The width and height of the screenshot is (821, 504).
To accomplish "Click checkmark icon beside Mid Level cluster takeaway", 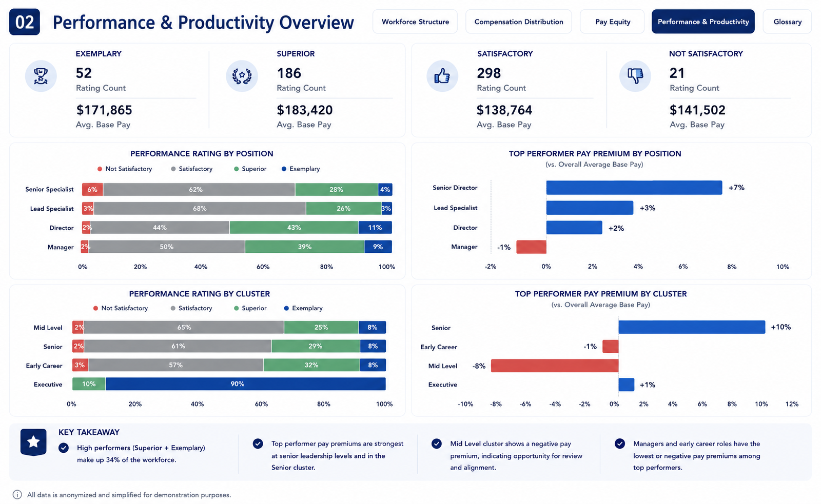I will tap(437, 444).
